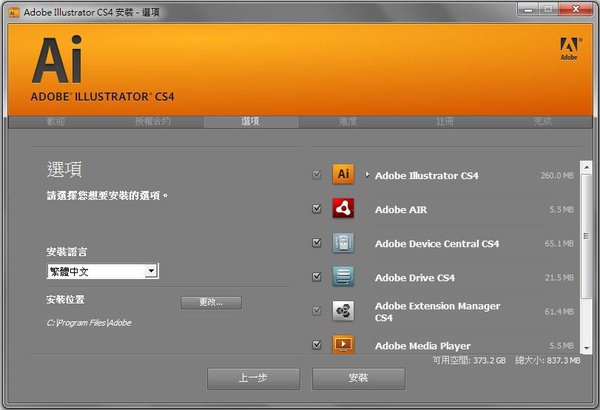This screenshot has height=410, width=600.
Task: Click the 安裝 install button
Action: pyautogui.click(x=358, y=379)
